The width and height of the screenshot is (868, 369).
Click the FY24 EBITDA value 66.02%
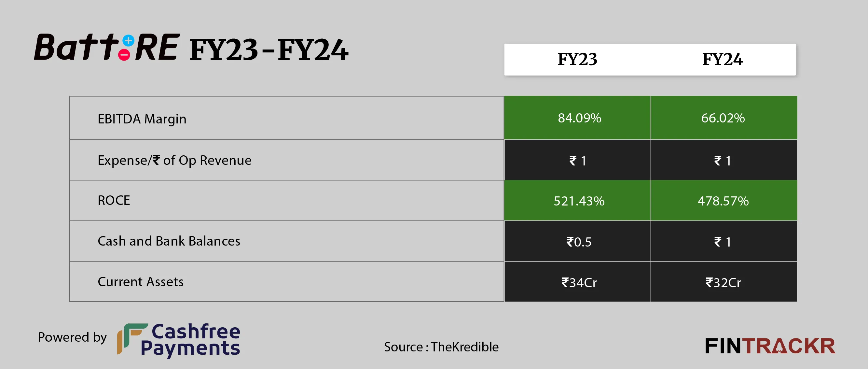tap(723, 118)
